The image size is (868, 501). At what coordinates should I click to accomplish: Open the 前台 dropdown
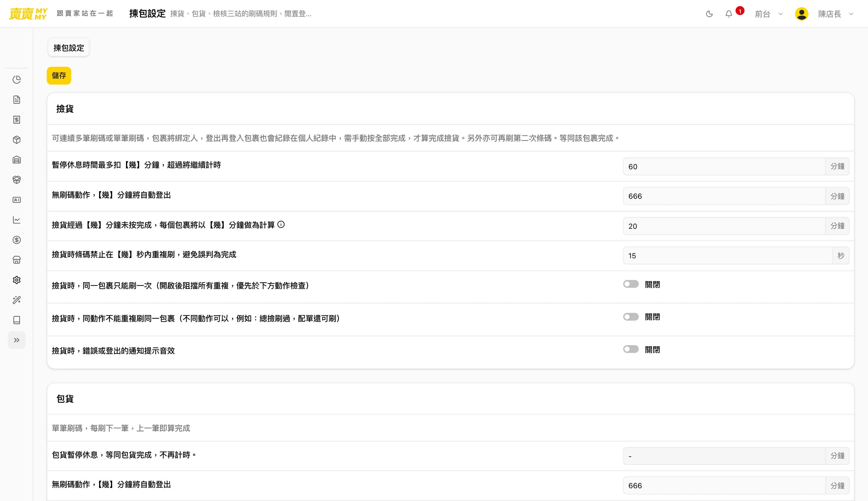click(x=769, y=14)
